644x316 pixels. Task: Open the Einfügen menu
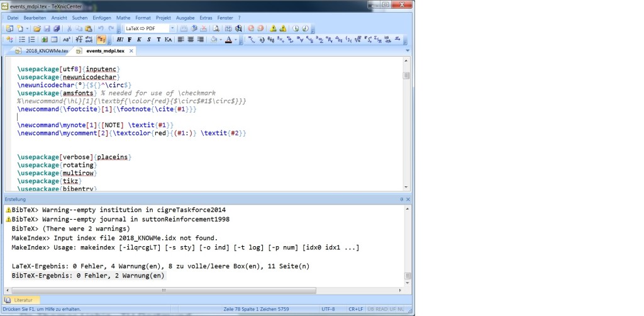click(x=102, y=18)
